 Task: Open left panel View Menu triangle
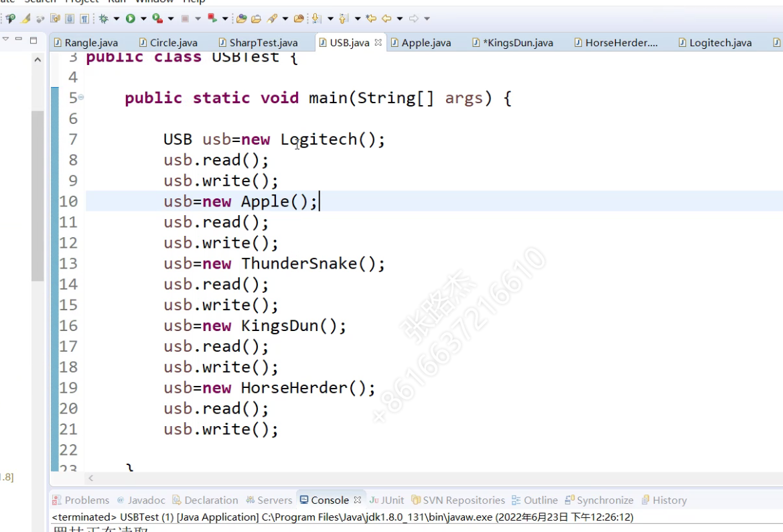(x=5, y=38)
